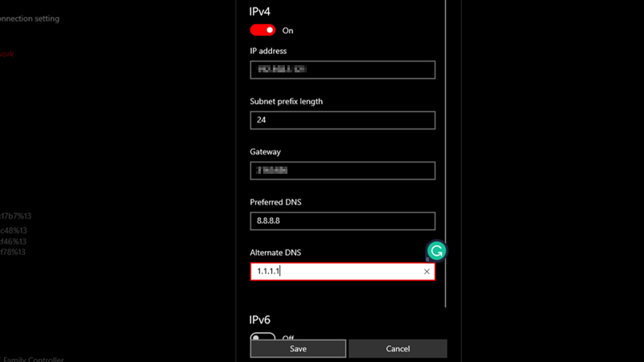Viewport: 644px width, 362px height.
Task: Click the "On" label beside IPv4 switch
Action: click(x=287, y=31)
